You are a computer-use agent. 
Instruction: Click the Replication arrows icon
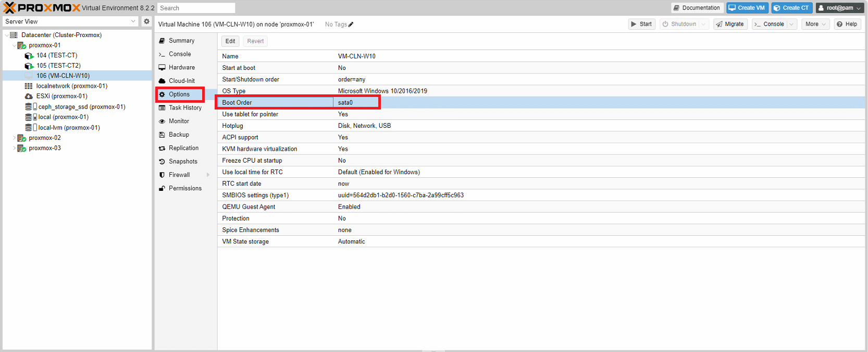162,148
